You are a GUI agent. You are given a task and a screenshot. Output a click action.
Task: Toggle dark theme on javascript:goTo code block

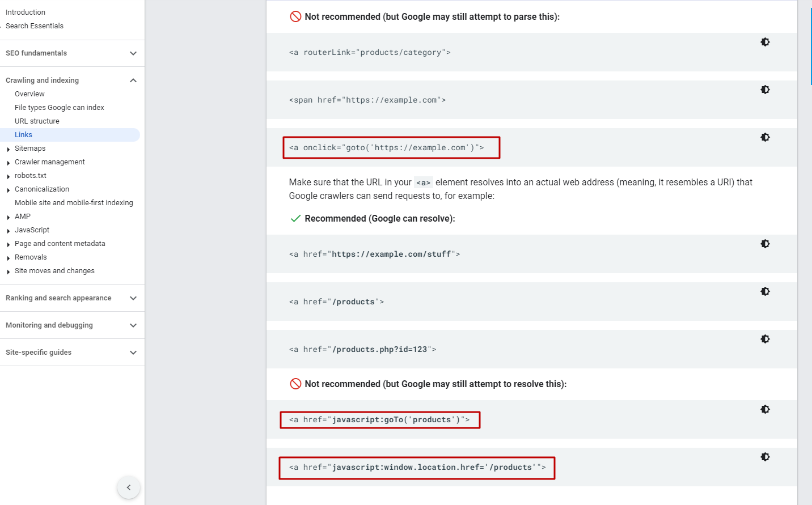765,409
